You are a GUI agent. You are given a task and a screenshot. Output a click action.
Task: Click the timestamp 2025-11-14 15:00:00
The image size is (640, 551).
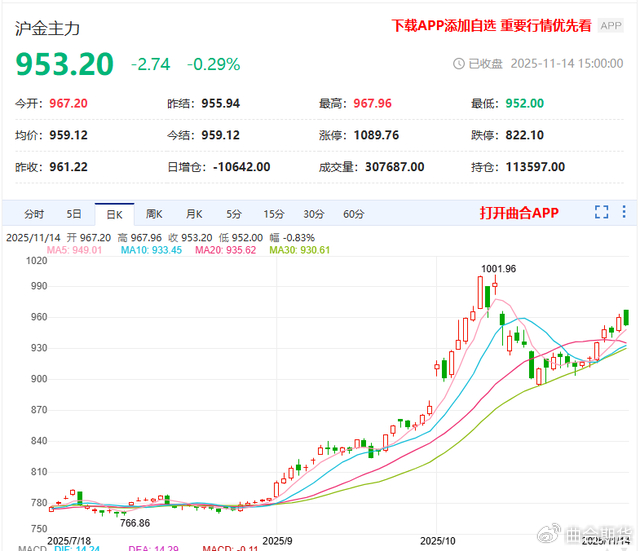click(567, 64)
